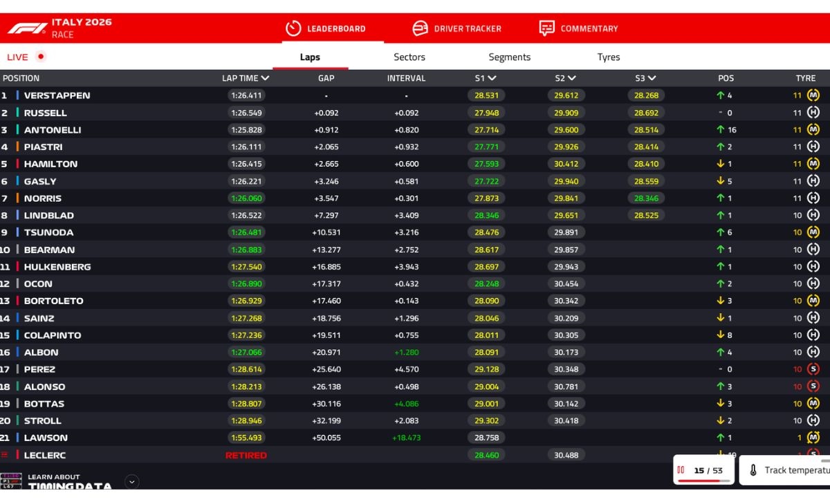Expand the Learn About Timing Data panel
The height and width of the screenshot is (504, 830).
tap(132, 482)
